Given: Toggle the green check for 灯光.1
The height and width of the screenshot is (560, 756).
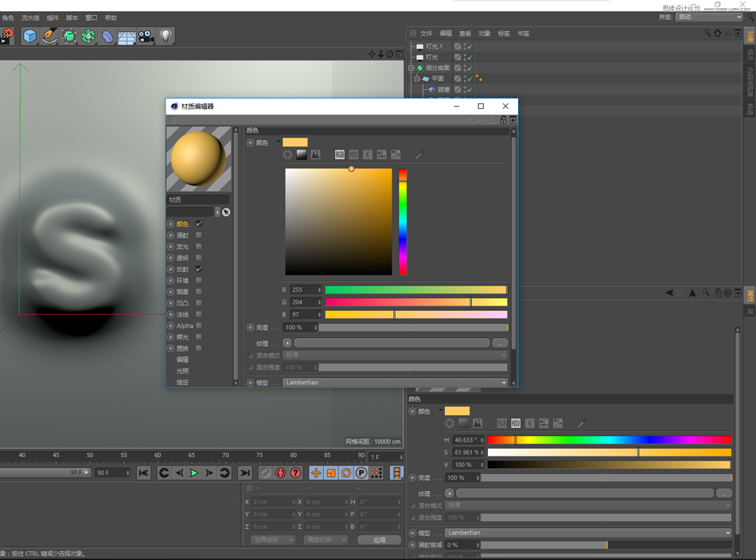Looking at the screenshot, I should coord(470,47).
